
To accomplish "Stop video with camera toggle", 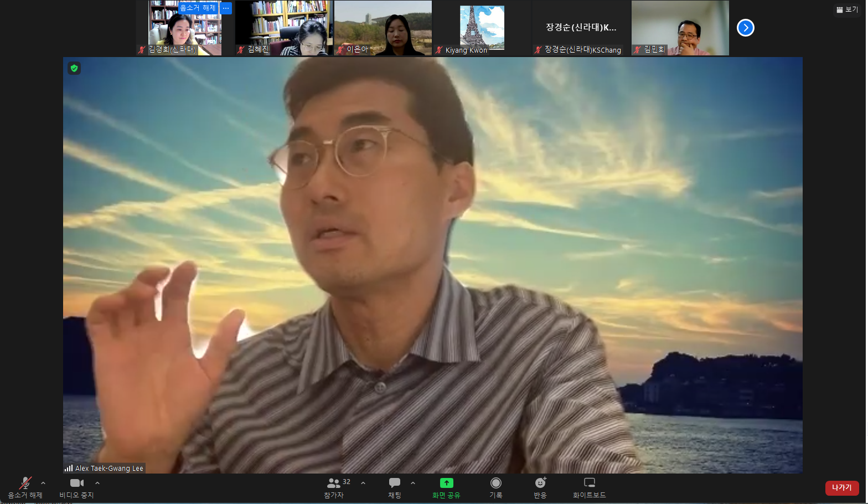I will [76, 487].
